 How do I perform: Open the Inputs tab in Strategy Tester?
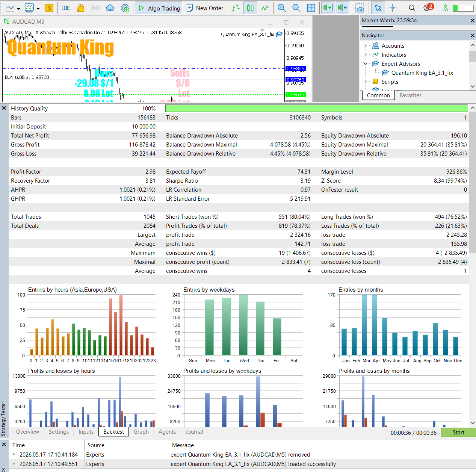point(86,432)
